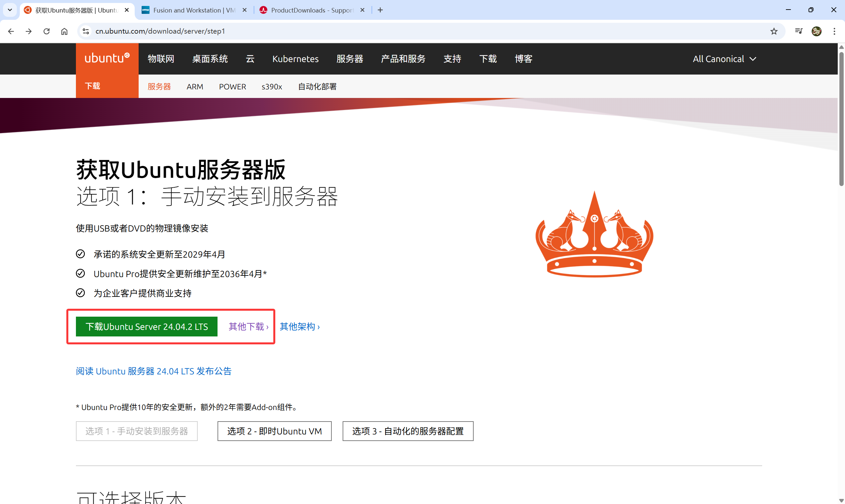Open a new browser tab
This screenshot has height=504, width=845.
[380, 10]
